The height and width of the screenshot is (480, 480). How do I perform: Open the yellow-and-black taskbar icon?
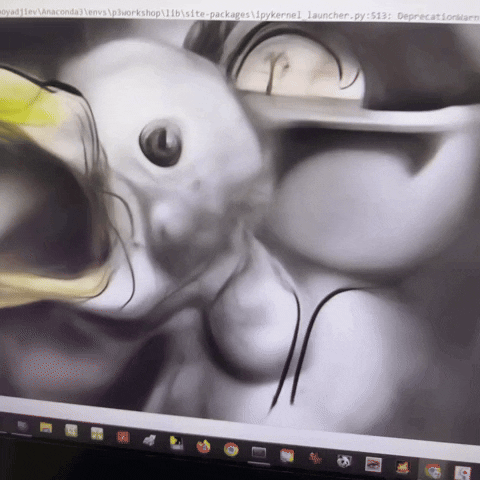point(176,443)
